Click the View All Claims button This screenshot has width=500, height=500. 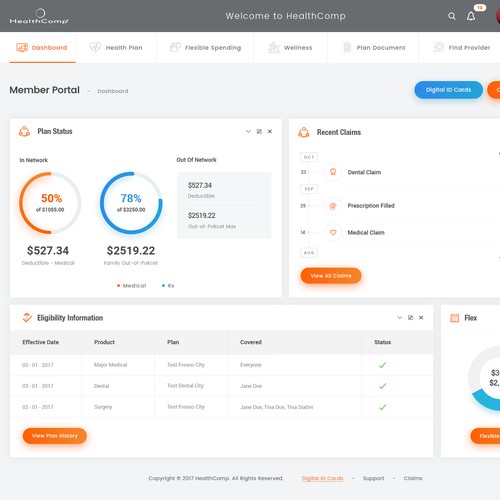(x=331, y=276)
